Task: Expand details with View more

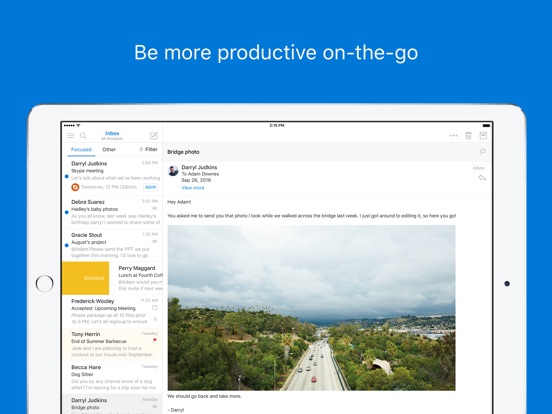Action: pyautogui.click(x=193, y=188)
